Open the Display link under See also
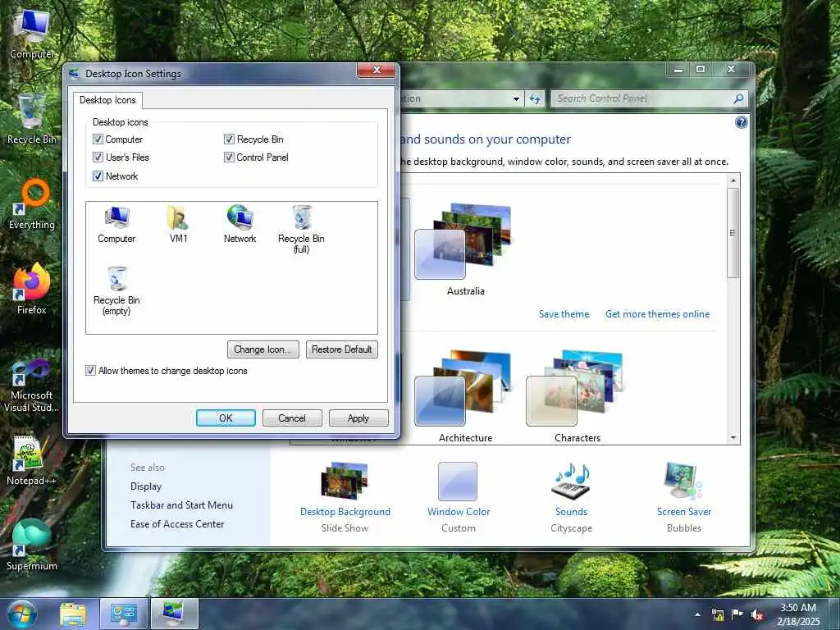840x630 pixels. [x=146, y=486]
